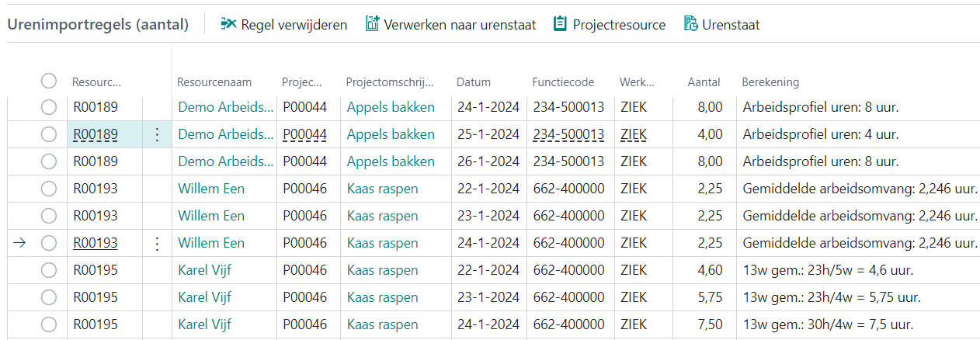Open the Appels bakken link dated 26-1-2024
980x340 pixels.
pos(391,161)
